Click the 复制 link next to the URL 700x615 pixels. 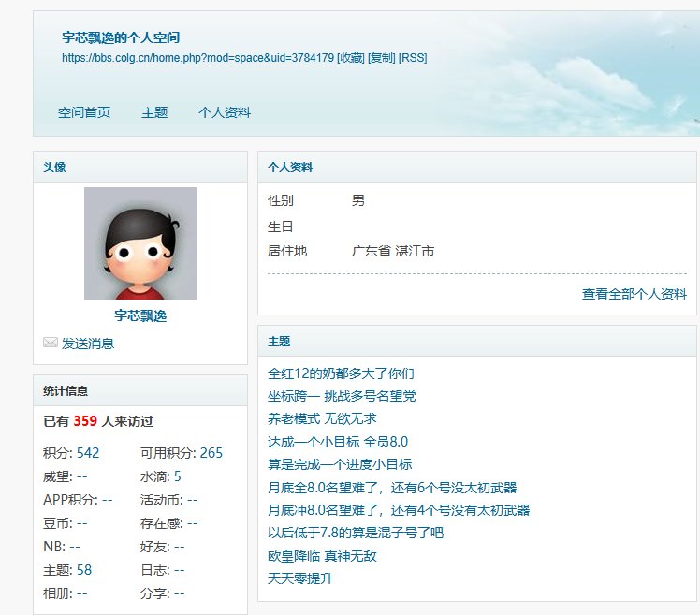[x=382, y=58]
